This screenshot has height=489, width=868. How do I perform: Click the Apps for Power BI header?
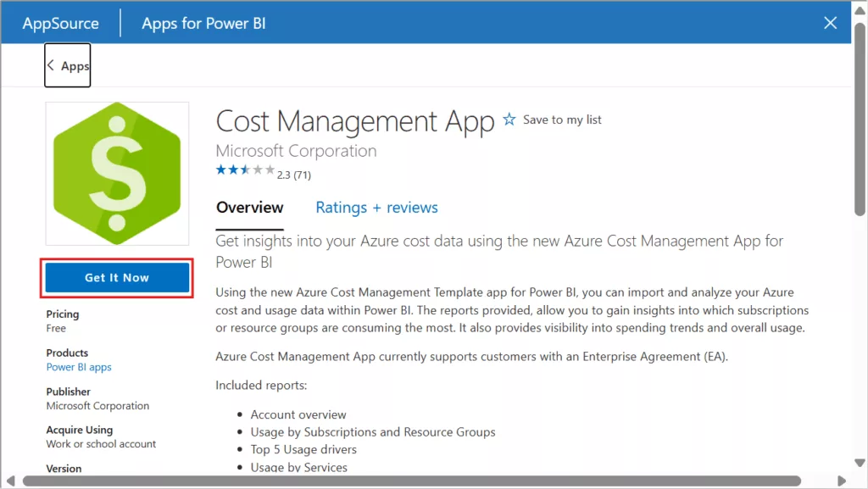203,23
